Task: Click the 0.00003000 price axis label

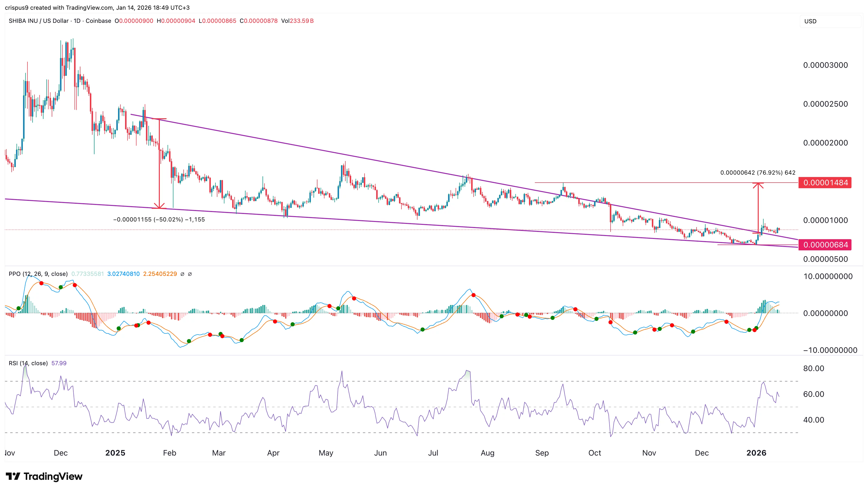Action: point(825,65)
